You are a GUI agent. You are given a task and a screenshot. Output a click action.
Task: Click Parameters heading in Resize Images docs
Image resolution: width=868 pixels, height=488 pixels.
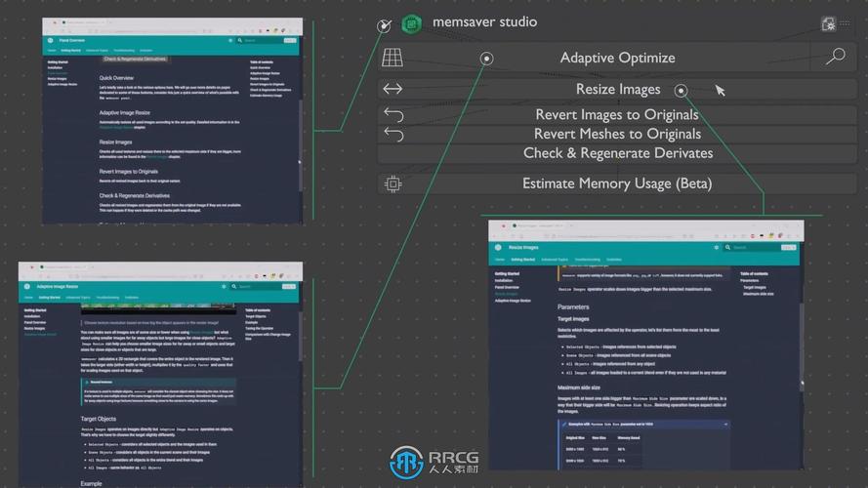pos(573,307)
